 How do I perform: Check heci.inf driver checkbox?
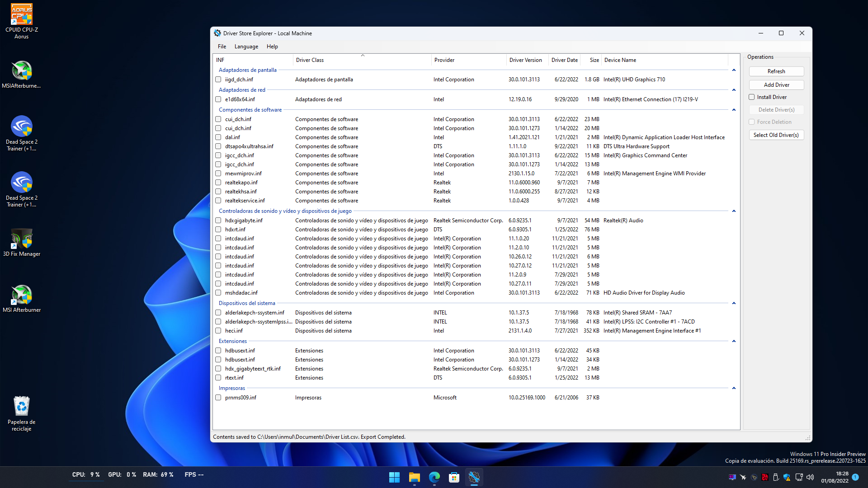coord(218,331)
